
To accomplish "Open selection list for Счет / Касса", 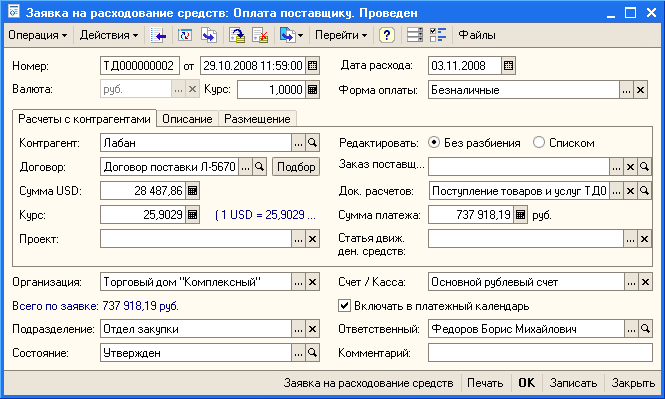I will (631, 282).
